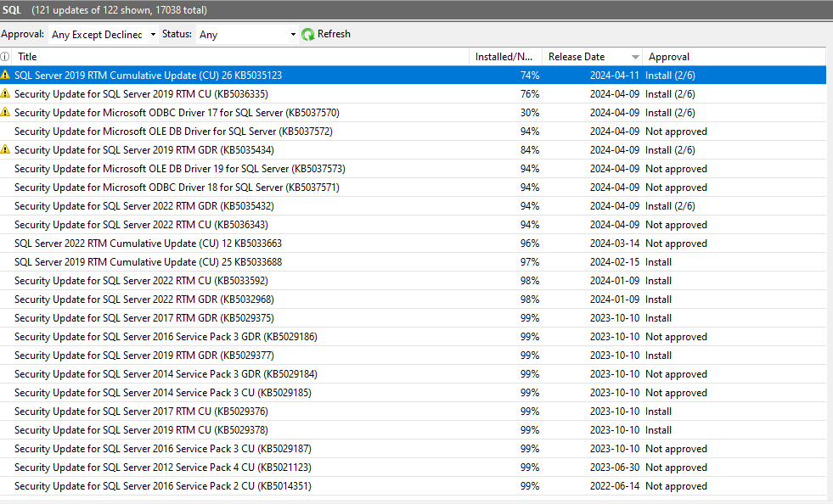Select Security Update SQL Server 2019 RTM CU (KB5036335)
This screenshot has width=833, height=504.
point(413,94)
